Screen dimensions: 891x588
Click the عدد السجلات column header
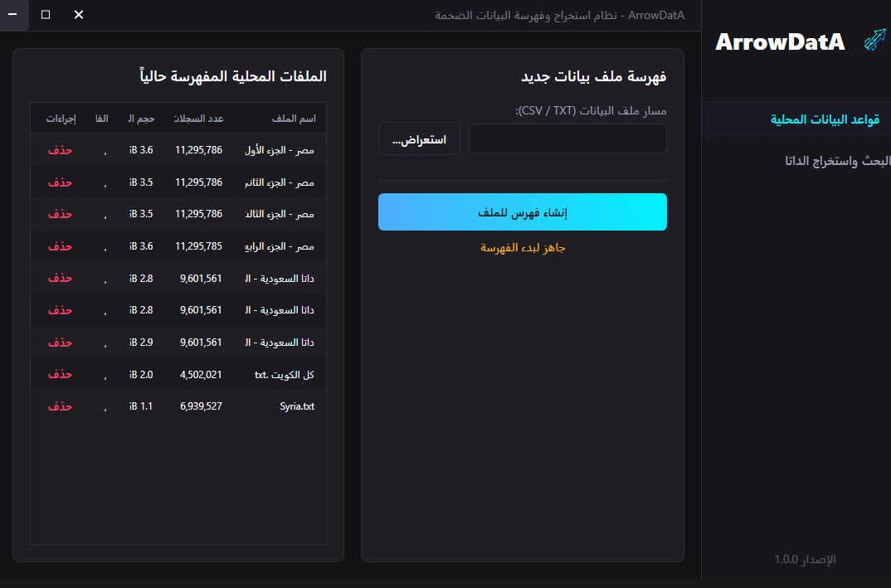tap(198, 118)
